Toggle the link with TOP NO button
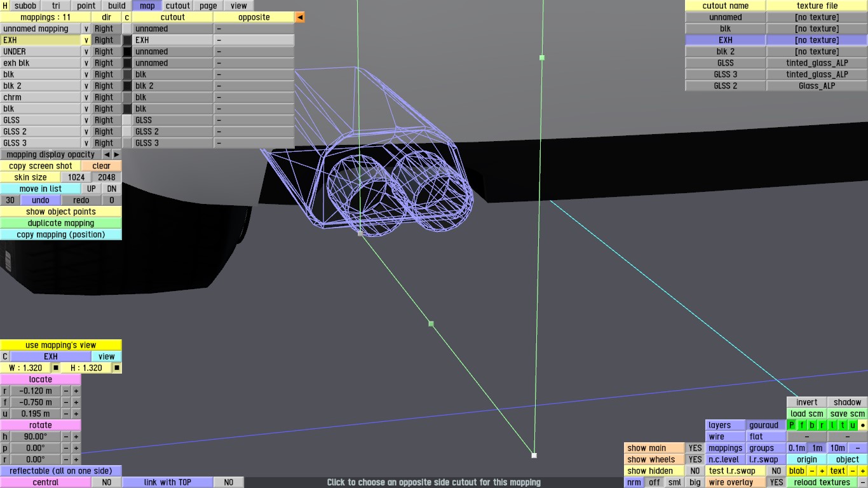Screen dimensions: 868x488 point(229,482)
